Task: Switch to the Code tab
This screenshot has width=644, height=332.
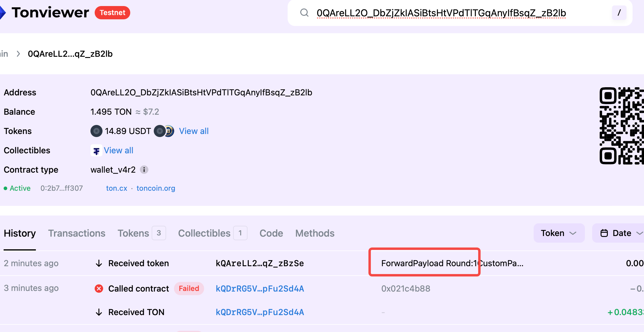Action: coord(271,233)
